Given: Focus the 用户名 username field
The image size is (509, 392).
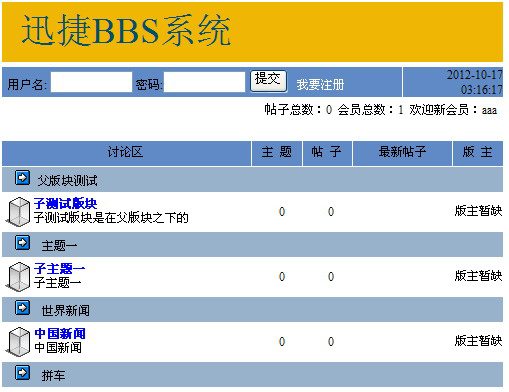Looking at the screenshot, I should (91, 82).
